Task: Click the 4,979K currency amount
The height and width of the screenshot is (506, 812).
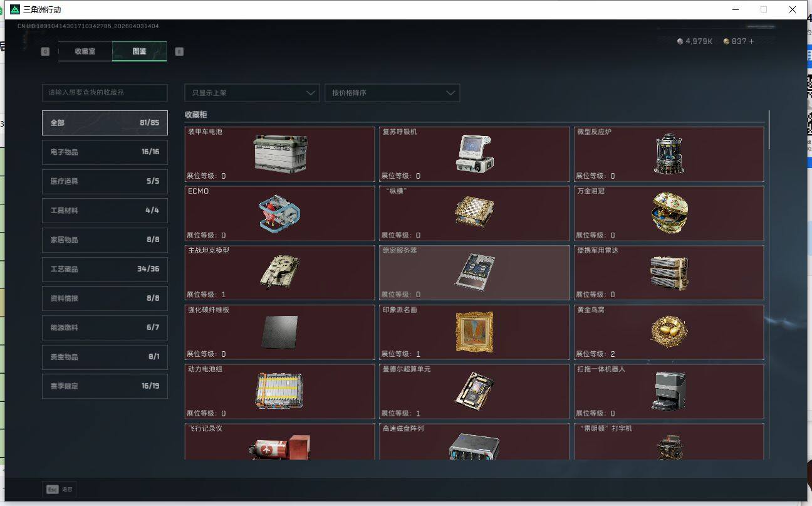Action: 699,41
